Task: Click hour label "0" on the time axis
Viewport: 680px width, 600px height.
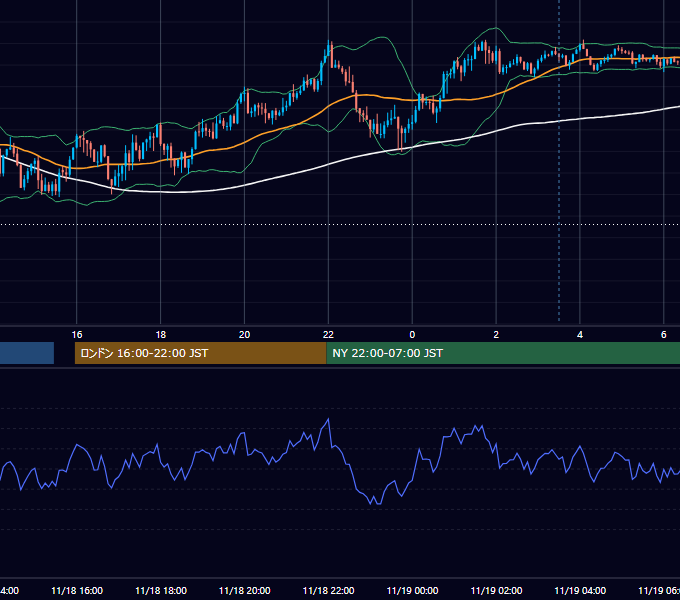Action: point(412,334)
